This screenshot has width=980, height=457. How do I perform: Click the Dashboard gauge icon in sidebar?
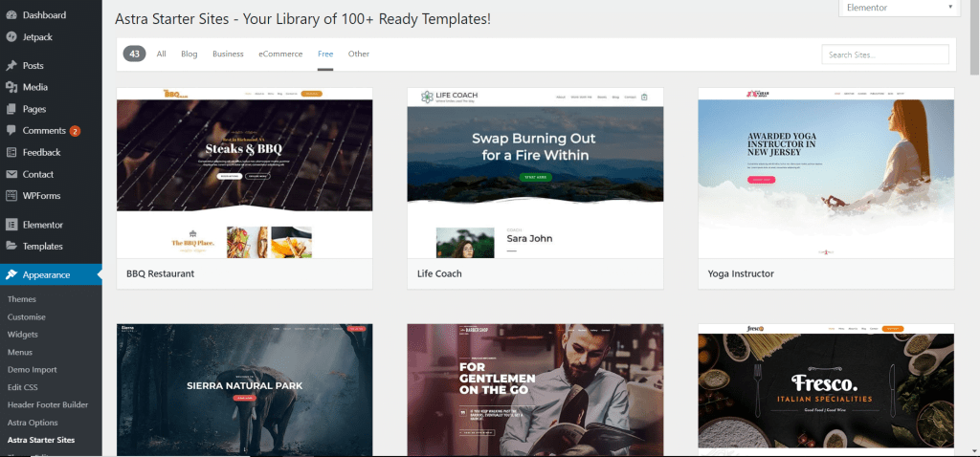click(11, 15)
